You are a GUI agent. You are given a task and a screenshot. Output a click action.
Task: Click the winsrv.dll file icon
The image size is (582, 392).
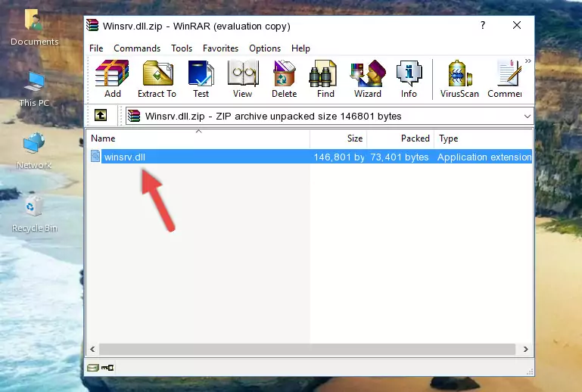[95, 157]
